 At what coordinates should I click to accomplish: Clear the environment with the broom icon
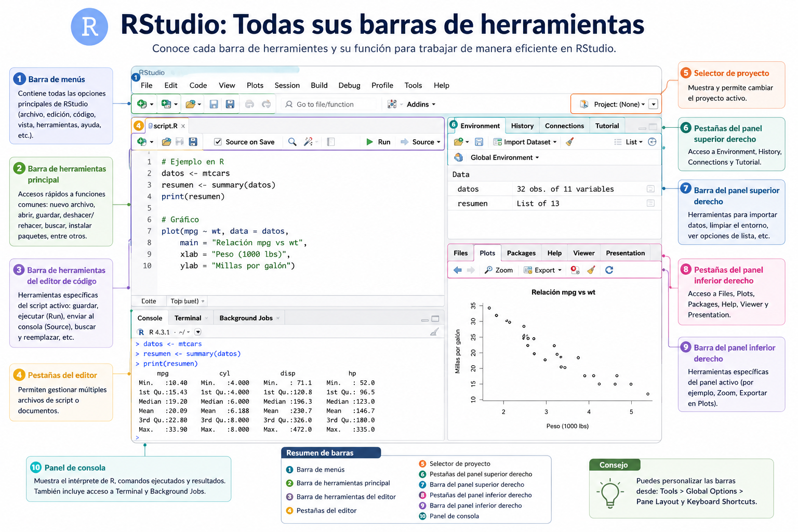tap(570, 142)
